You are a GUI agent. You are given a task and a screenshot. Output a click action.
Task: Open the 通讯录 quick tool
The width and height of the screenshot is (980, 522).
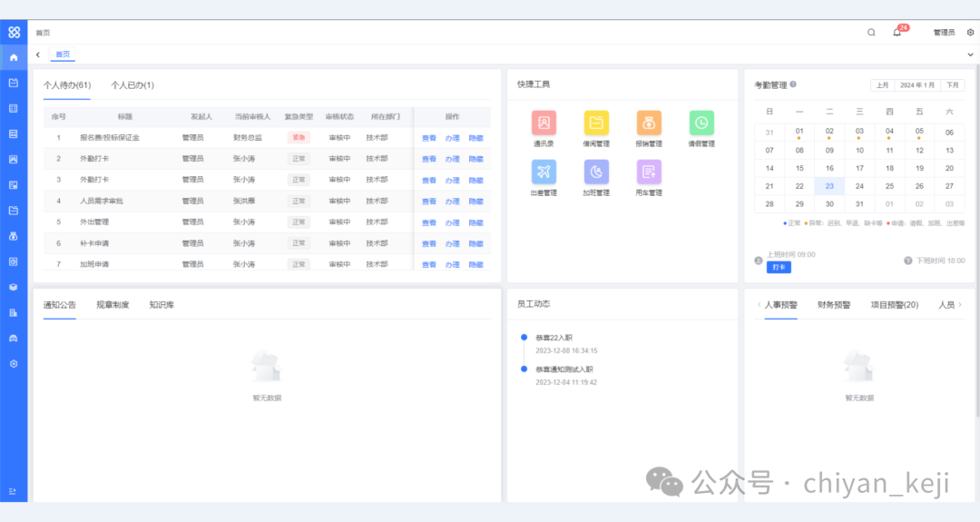tap(544, 123)
